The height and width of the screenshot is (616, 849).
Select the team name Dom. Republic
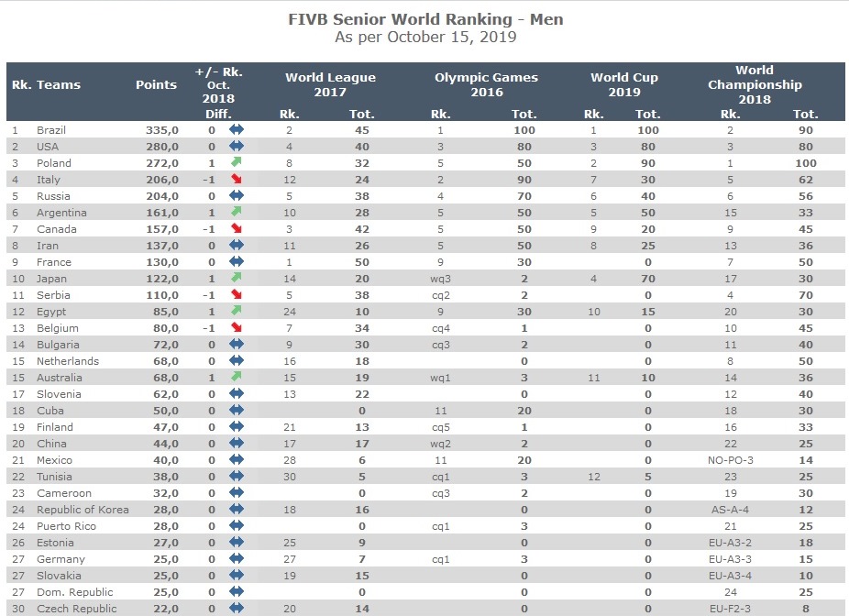pyautogui.click(x=74, y=592)
